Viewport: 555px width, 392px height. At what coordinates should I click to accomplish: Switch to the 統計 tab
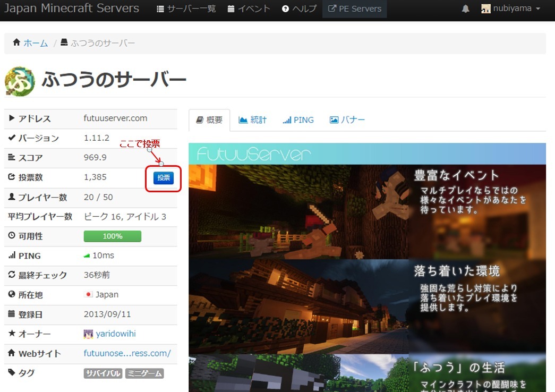pos(253,120)
